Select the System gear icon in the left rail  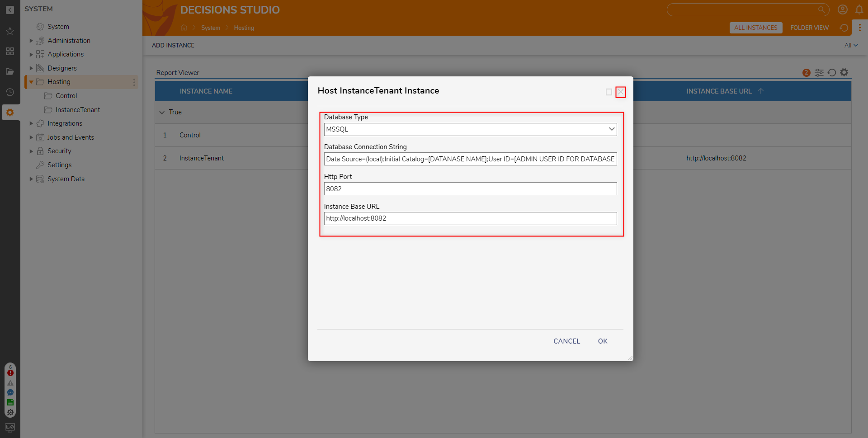pyautogui.click(x=10, y=113)
